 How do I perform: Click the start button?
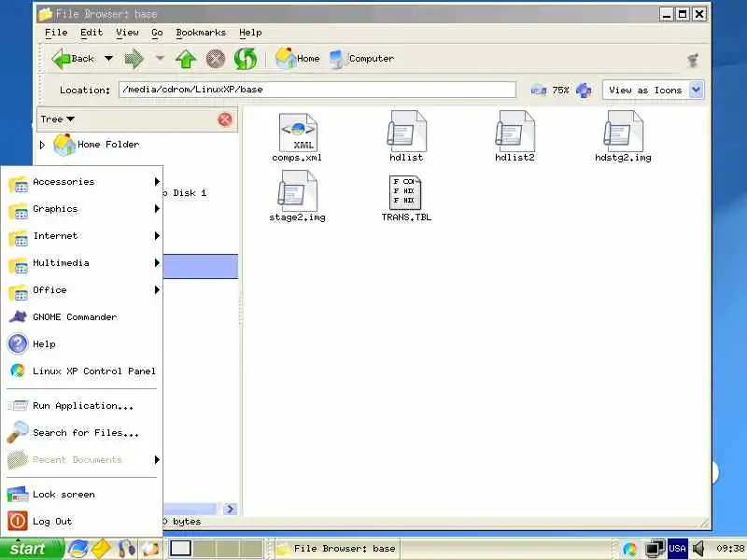(x=32, y=549)
